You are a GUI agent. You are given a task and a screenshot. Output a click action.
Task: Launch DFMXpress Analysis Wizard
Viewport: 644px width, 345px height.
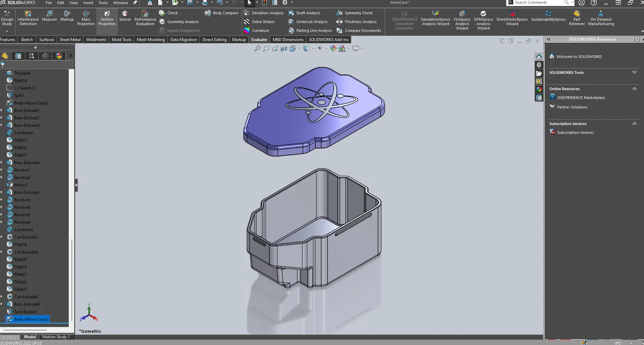click(x=483, y=20)
